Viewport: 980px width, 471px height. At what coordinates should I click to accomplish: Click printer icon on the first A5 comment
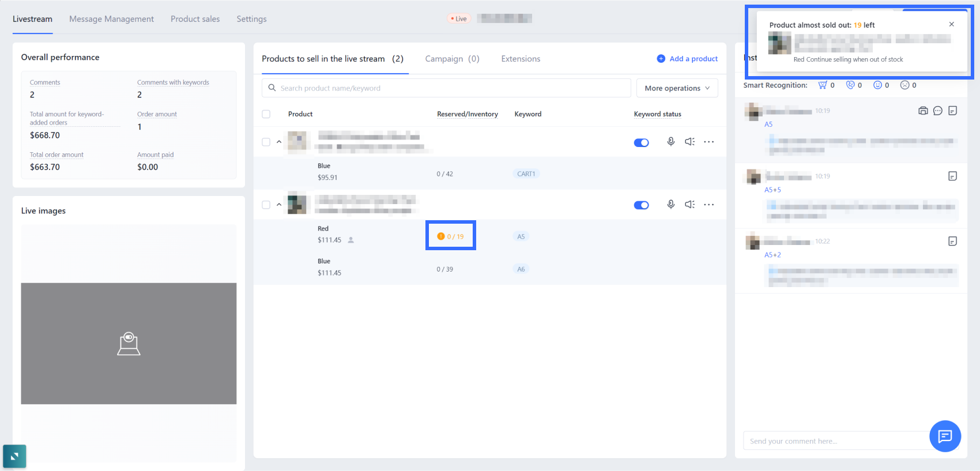point(922,111)
